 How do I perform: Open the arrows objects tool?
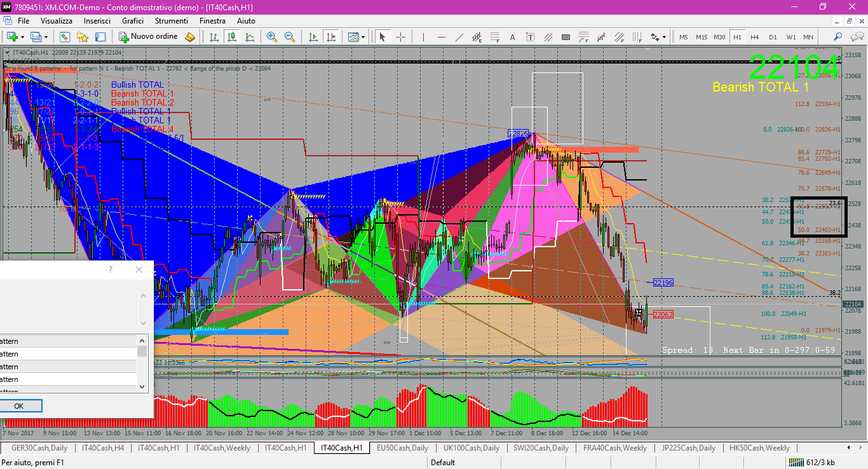(654, 37)
